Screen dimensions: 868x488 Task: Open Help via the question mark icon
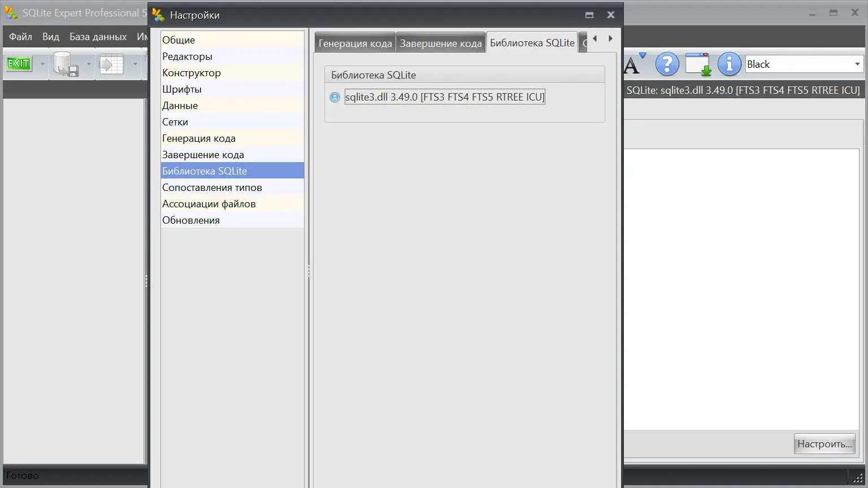point(667,64)
